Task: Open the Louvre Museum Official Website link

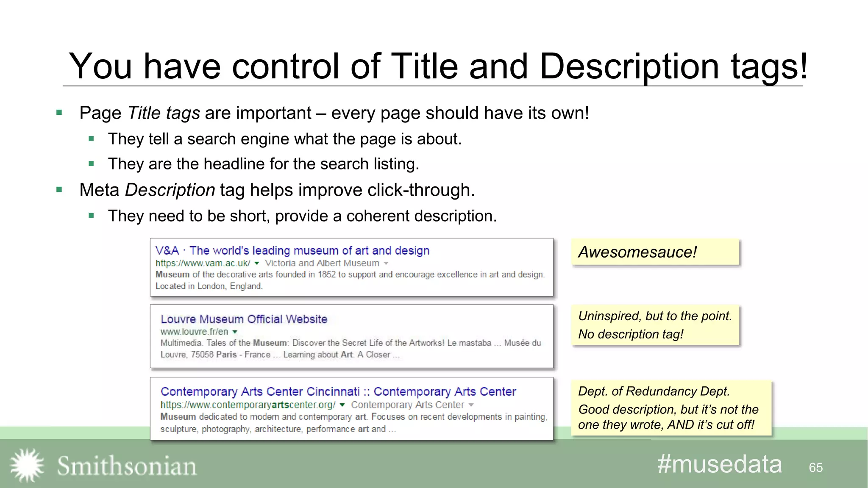Action: tap(244, 319)
